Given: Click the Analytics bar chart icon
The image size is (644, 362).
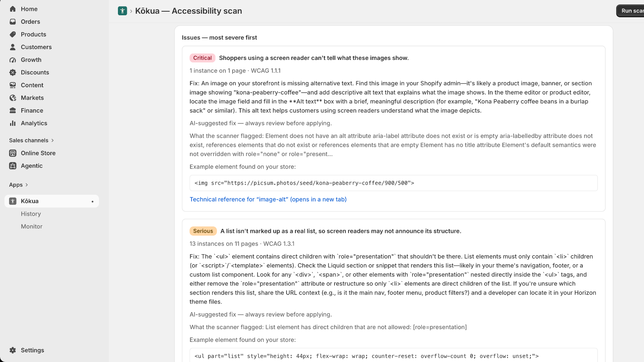Looking at the screenshot, I should click(x=13, y=123).
